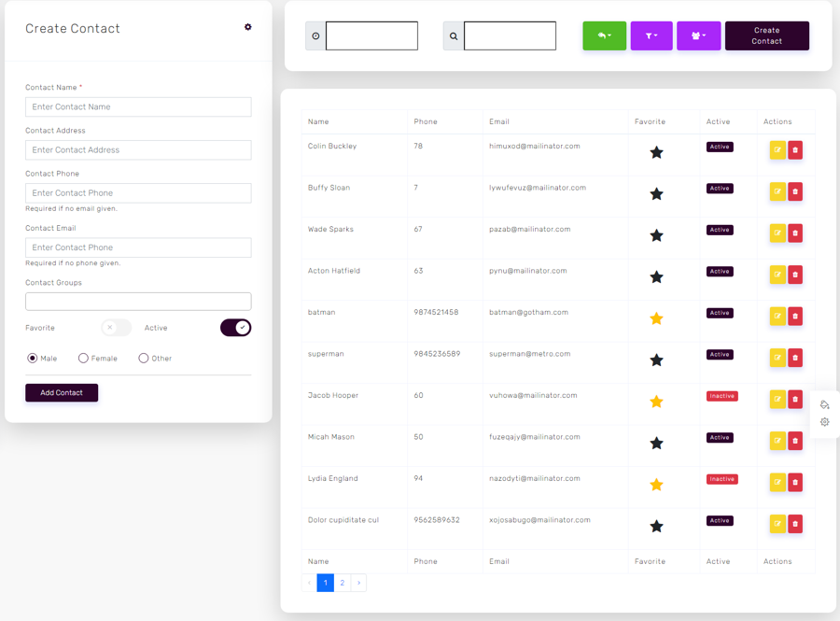Screen dimensions: 840x621
Task: Edit Colin Buckley using the yellow pencil icon
Action: (777, 149)
